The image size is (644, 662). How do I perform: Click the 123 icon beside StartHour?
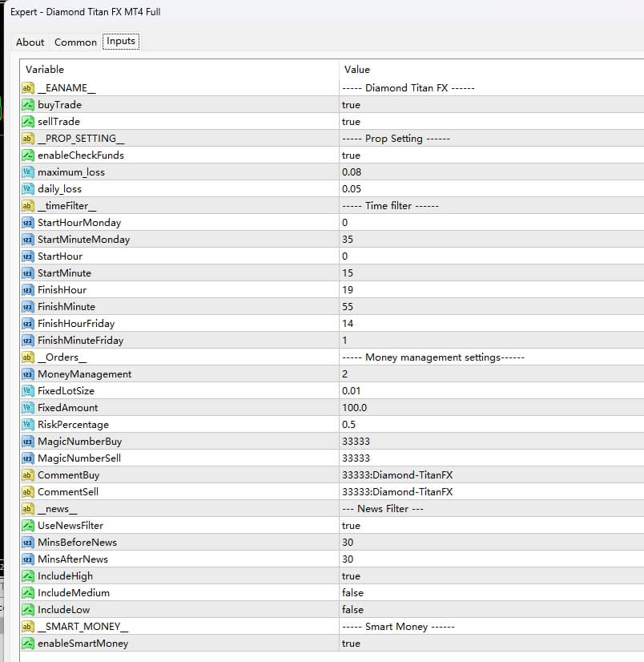click(26, 256)
